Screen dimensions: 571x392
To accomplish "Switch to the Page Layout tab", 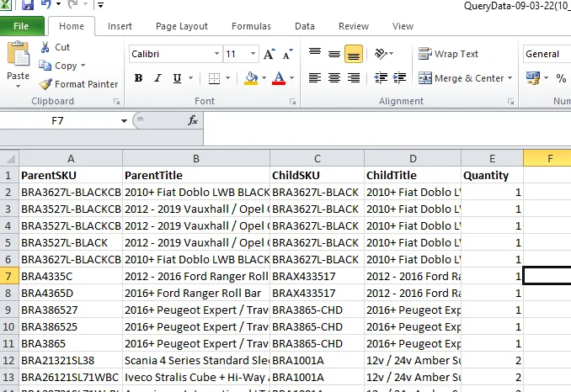I will click(182, 26).
